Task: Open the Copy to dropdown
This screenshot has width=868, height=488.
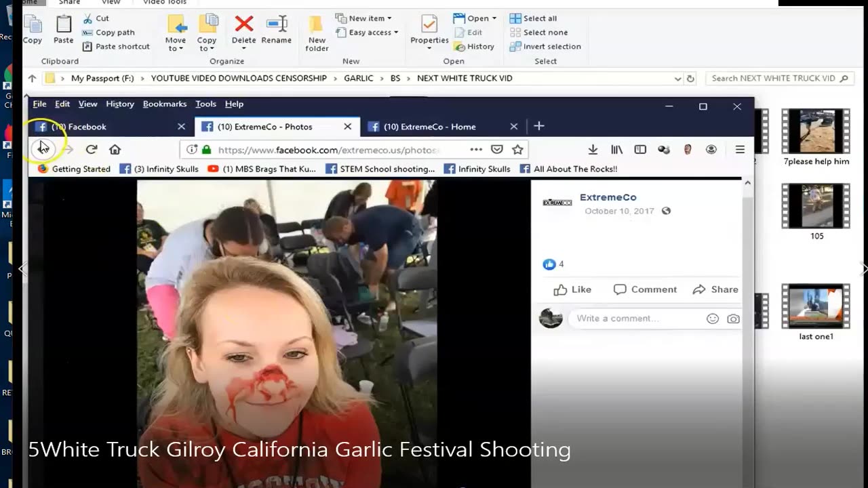Action: pos(207,33)
